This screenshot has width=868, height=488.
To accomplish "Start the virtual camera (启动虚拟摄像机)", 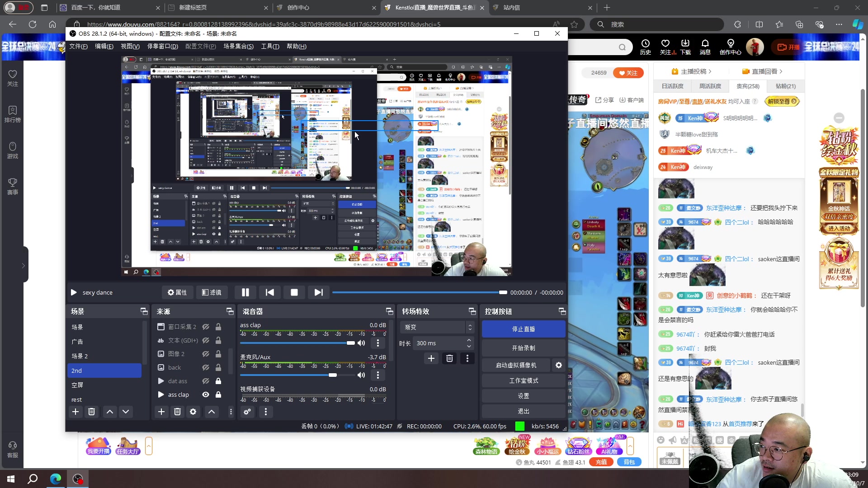I will click(x=516, y=365).
